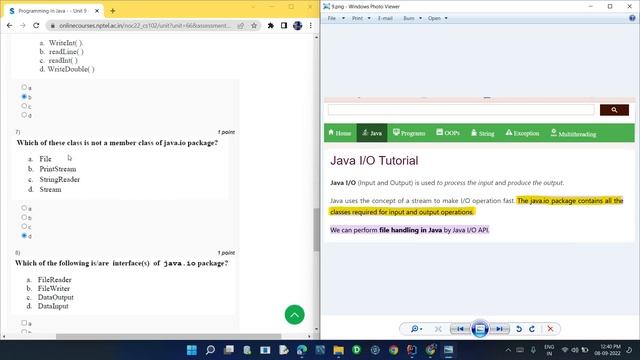Share this page icon in address bar
This screenshot has height=360, width=640.
point(241,25)
